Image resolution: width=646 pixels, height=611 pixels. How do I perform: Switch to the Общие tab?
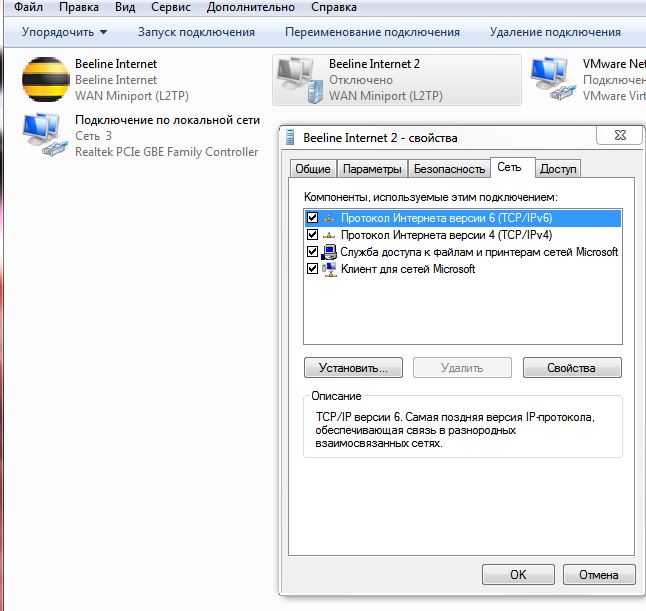coord(313,169)
